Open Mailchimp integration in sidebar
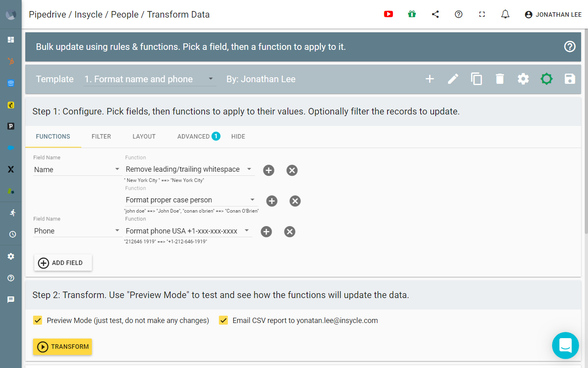The width and height of the screenshot is (588, 368). tap(11, 105)
